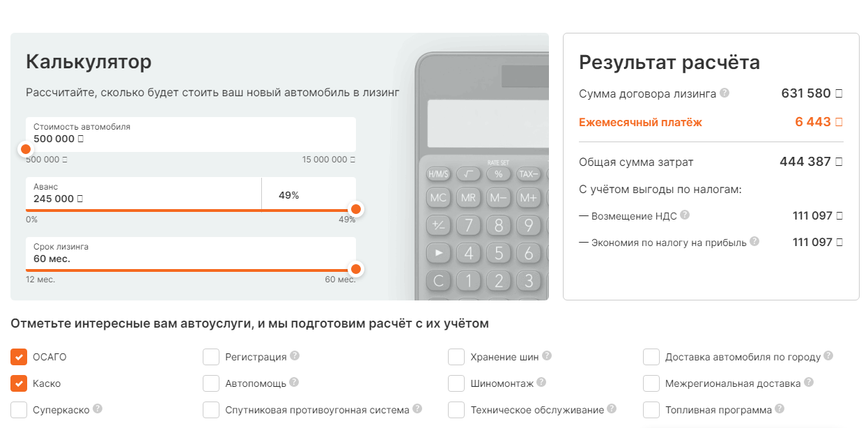Click the Срок лизинга slider handle

356,269
